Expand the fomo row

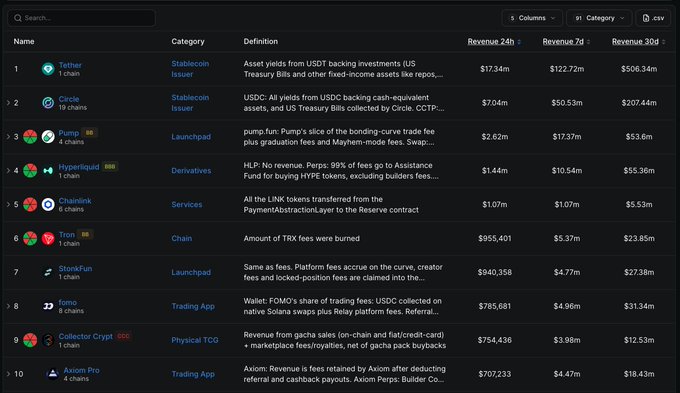[x=8, y=306]
